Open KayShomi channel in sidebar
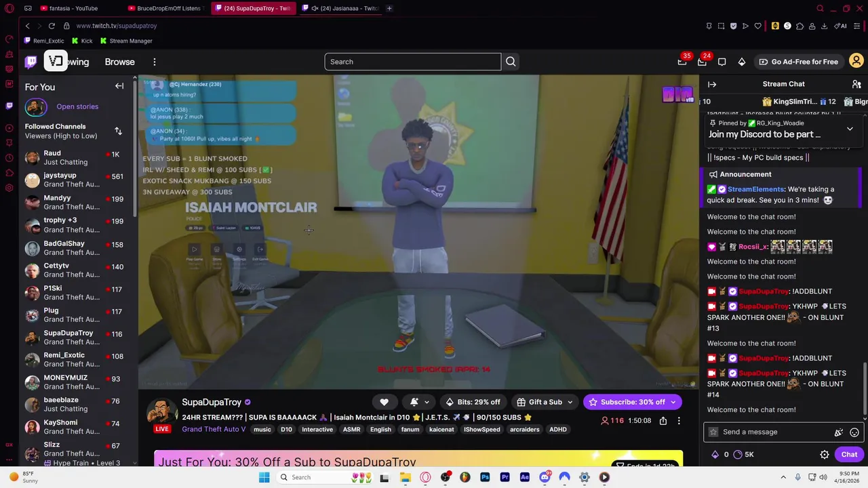 pos(78,427)
